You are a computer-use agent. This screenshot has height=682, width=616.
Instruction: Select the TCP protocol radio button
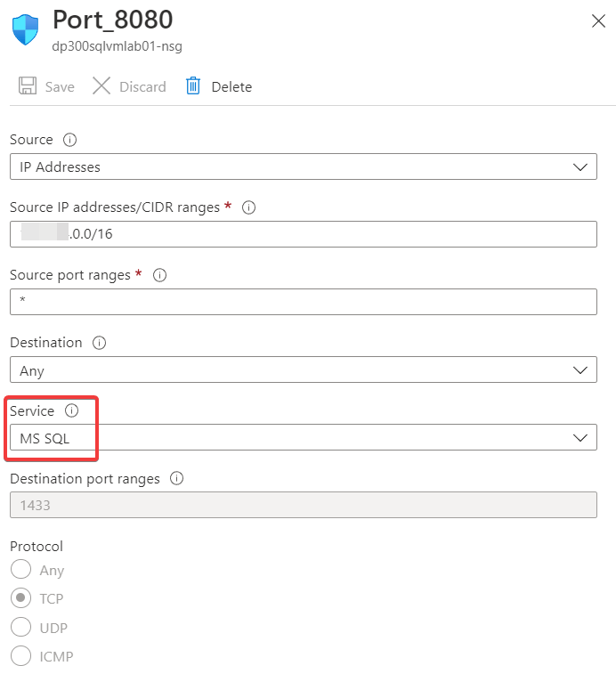20,598
